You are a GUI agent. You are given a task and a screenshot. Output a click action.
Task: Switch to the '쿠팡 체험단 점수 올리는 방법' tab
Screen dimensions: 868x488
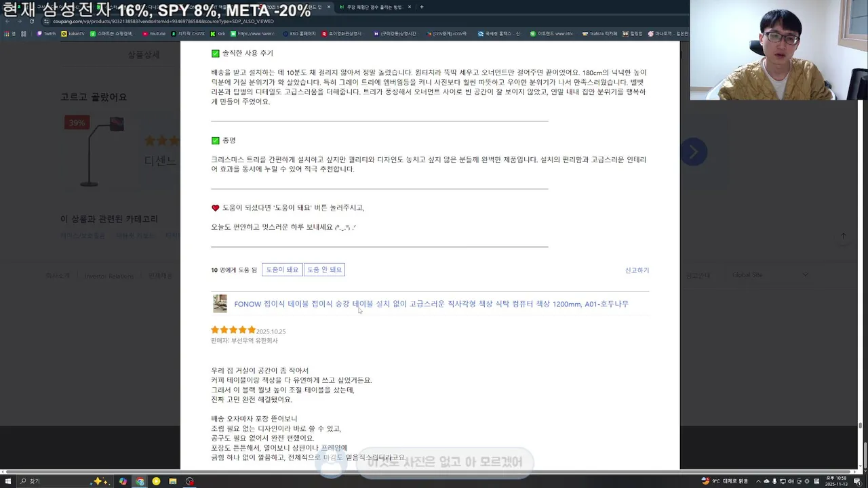tap(374, 7)
